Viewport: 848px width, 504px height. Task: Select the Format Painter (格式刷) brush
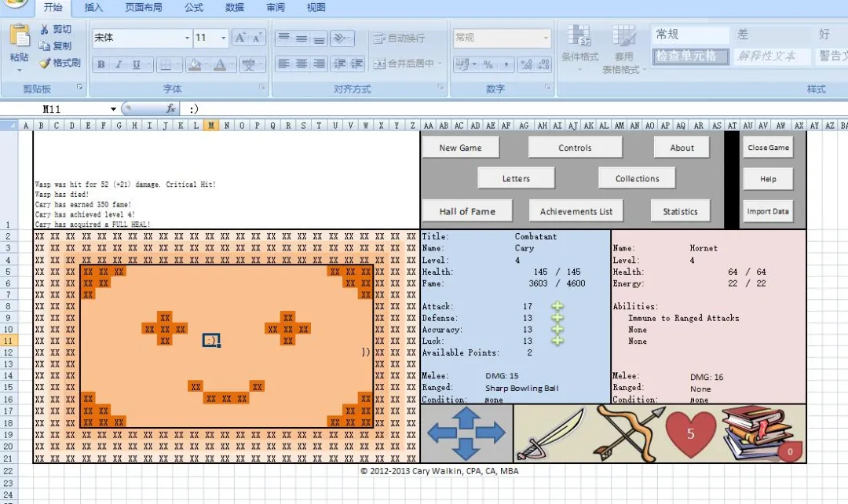pyautogui.click(x=44, y=63)
